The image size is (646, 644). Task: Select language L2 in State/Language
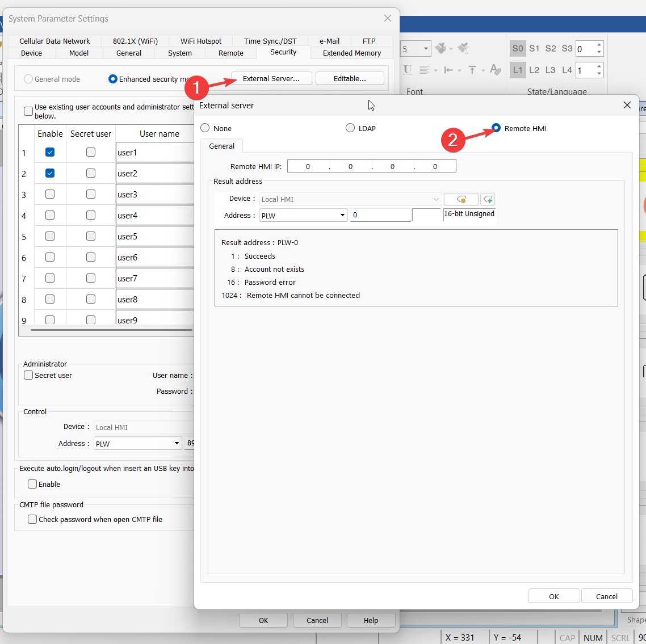[x=534, y=70]
